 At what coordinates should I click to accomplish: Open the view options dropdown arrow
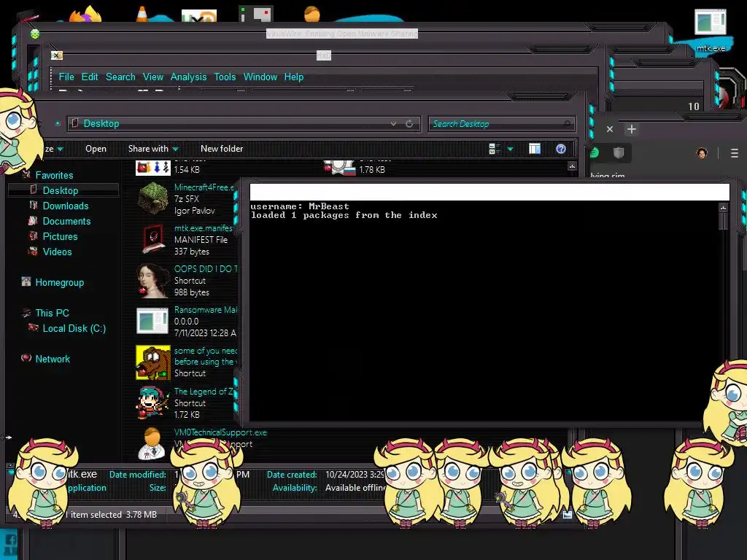[510, 149]
